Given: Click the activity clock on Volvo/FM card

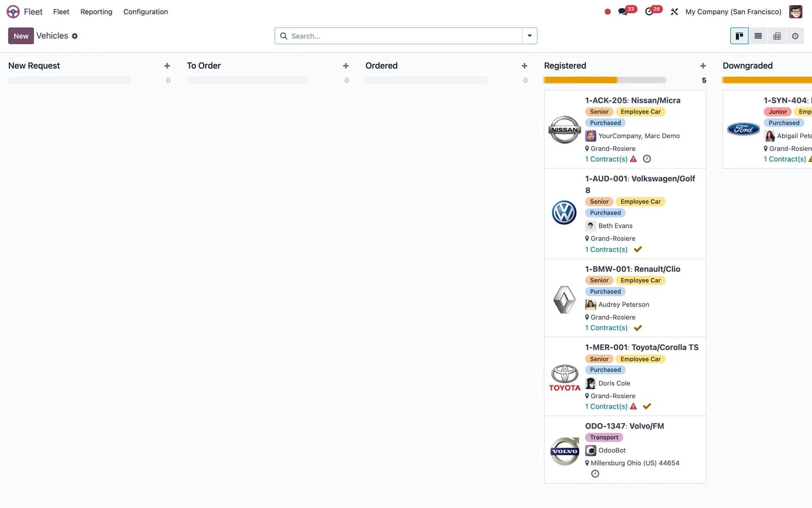Looking at the screenshot, I should (595, 474).
